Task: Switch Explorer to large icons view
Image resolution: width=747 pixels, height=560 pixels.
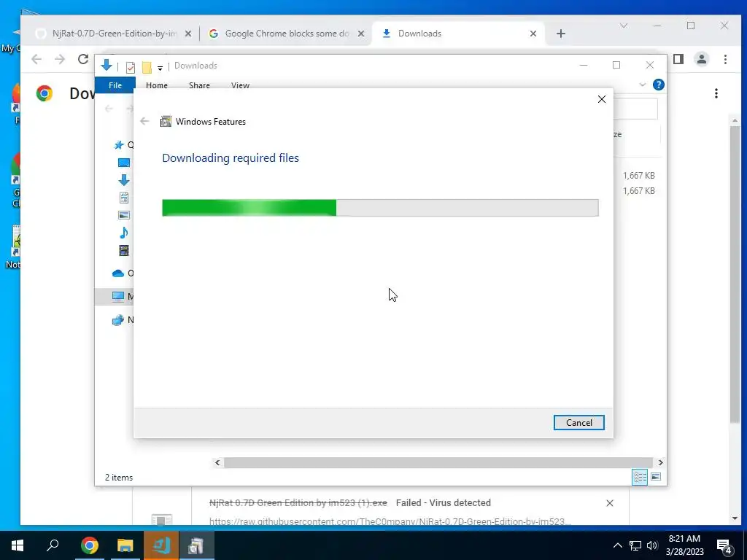Action: point(656,477)
